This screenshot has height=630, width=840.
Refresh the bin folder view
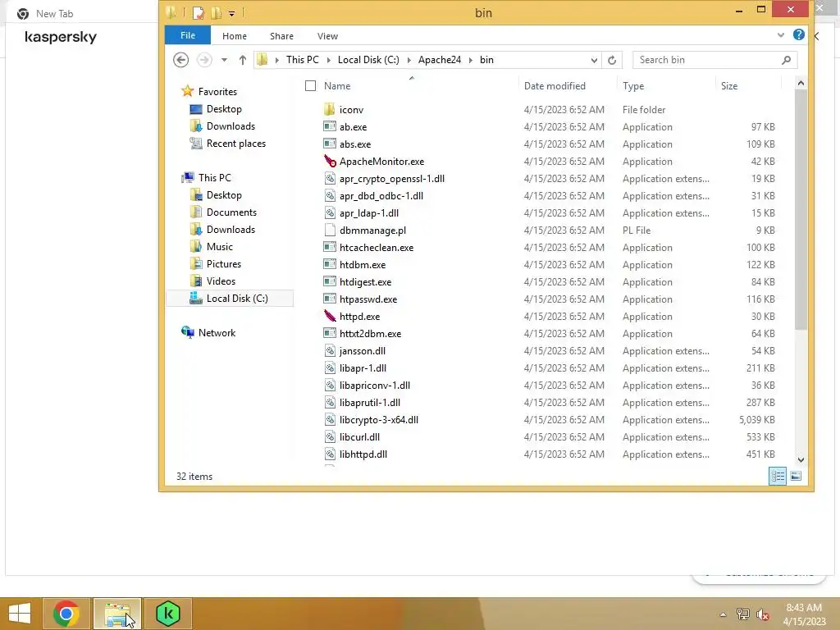click(612, 60)
